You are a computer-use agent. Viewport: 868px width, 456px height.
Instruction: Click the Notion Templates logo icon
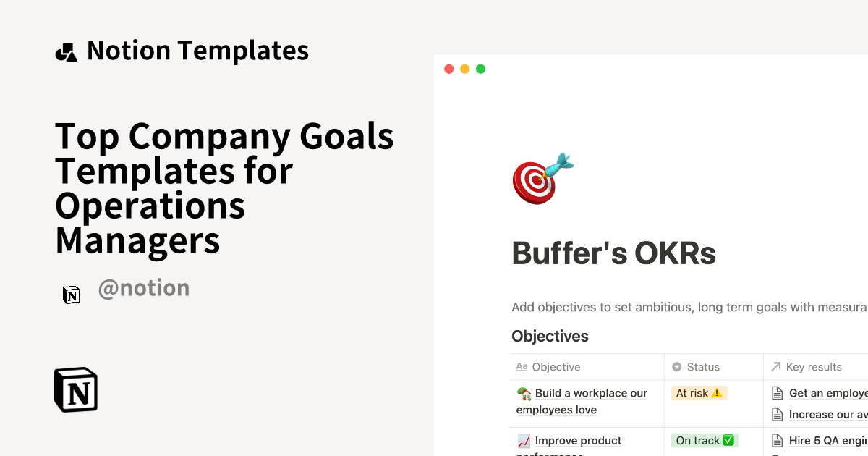(x=66, y=50)
